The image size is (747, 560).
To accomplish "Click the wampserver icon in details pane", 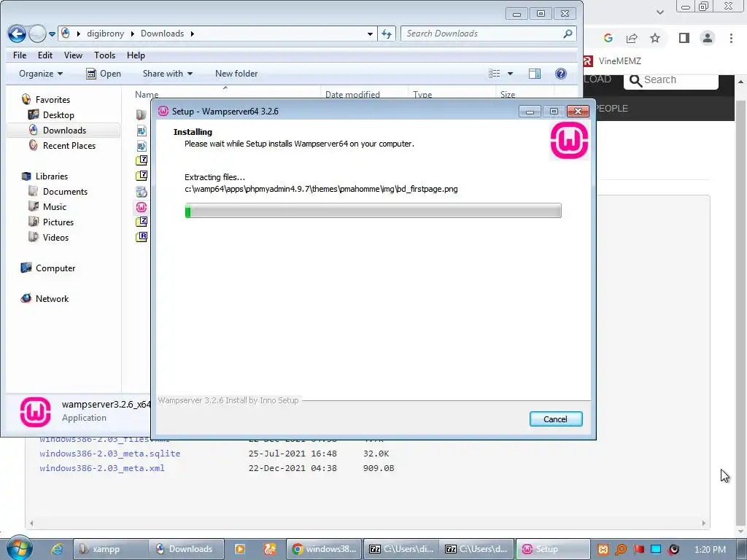I will [x=35, y=411].
